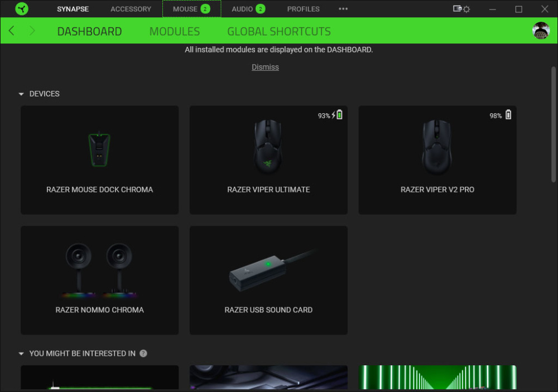Dismiss the dashboard notice
558x392 pixels.
pyautogui.click(x=265, y=67)
